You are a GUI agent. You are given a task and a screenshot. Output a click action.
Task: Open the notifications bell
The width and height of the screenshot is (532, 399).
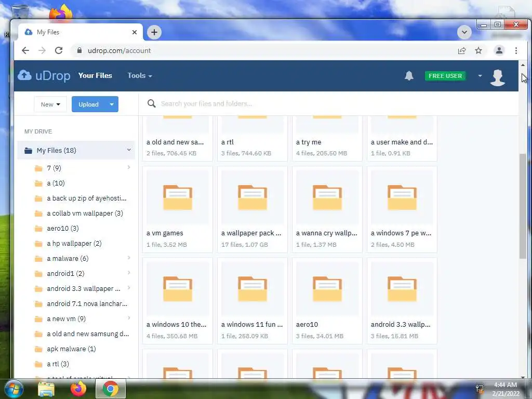[409, 76]
